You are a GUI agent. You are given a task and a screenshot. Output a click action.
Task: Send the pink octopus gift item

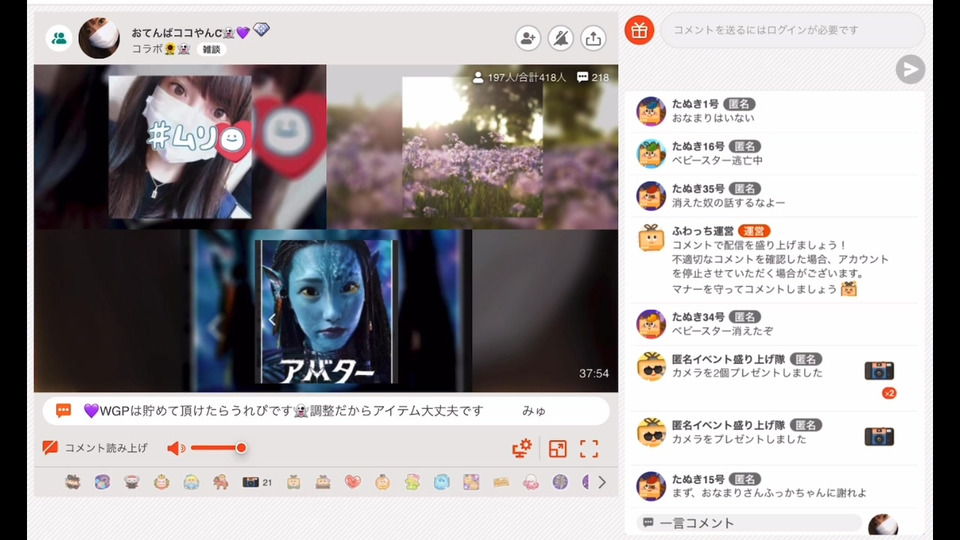[531, 482]
